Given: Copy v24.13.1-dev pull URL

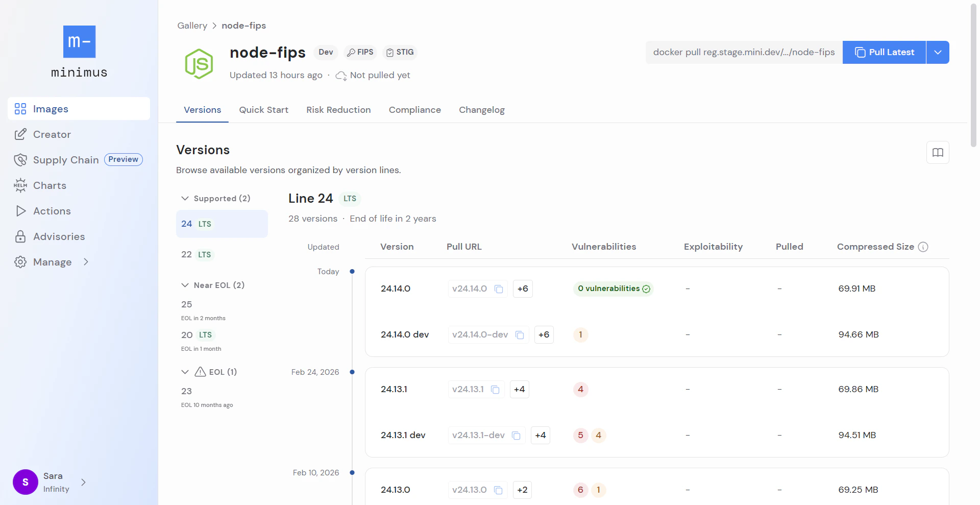Looking at the screenshot, I should (x=516, y=436).
